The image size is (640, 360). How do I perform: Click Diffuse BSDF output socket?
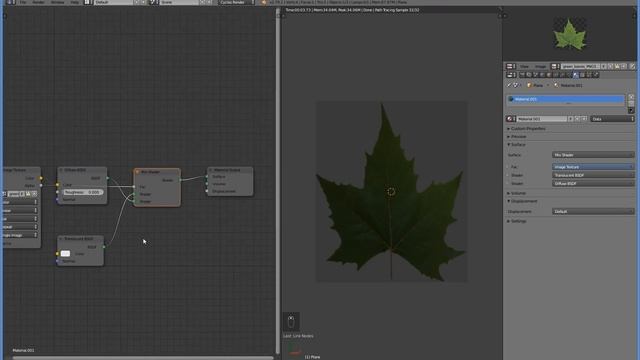[107, 178]
